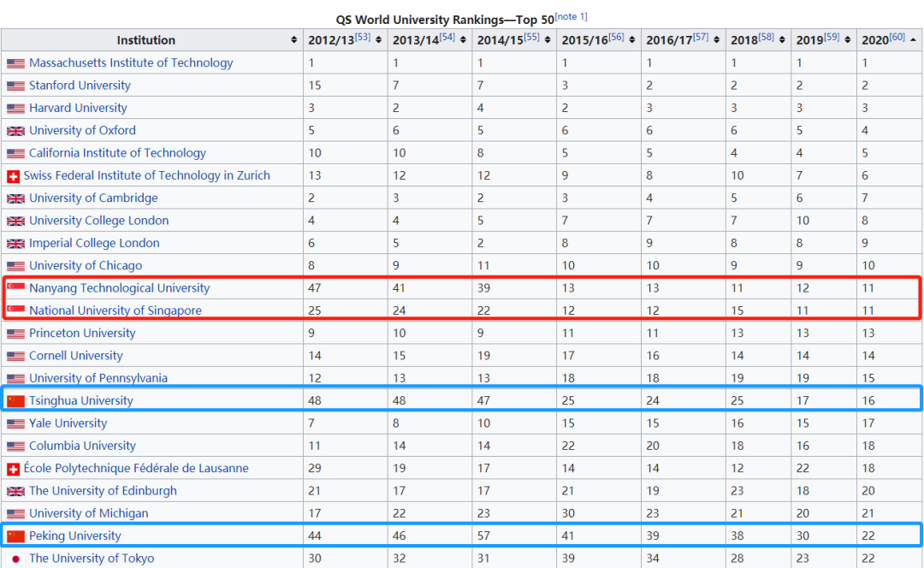The height and width of the screenshot is (568, 924).
Task: Select Peking University's 2014/15 rank "57"
Action: tap(483, 535)
